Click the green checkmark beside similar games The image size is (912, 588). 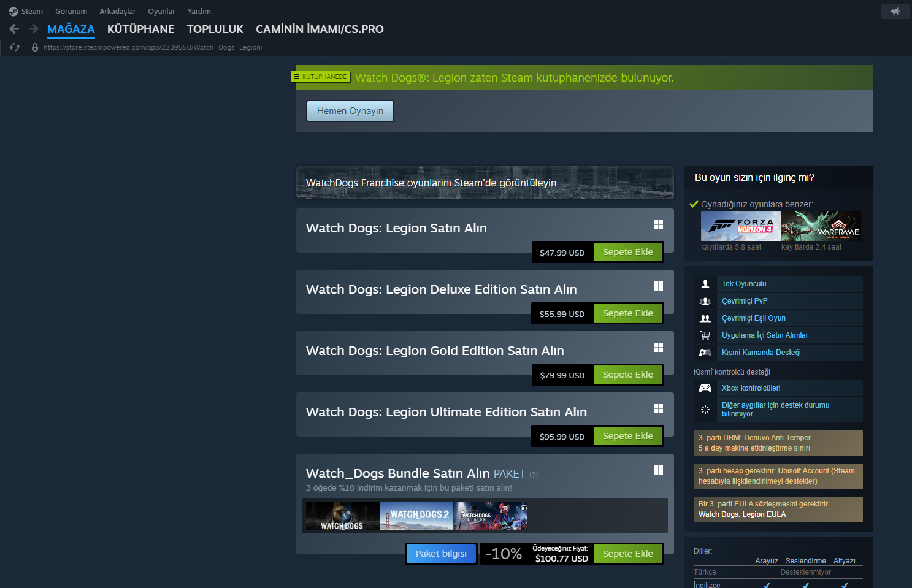tap(694, 204)
